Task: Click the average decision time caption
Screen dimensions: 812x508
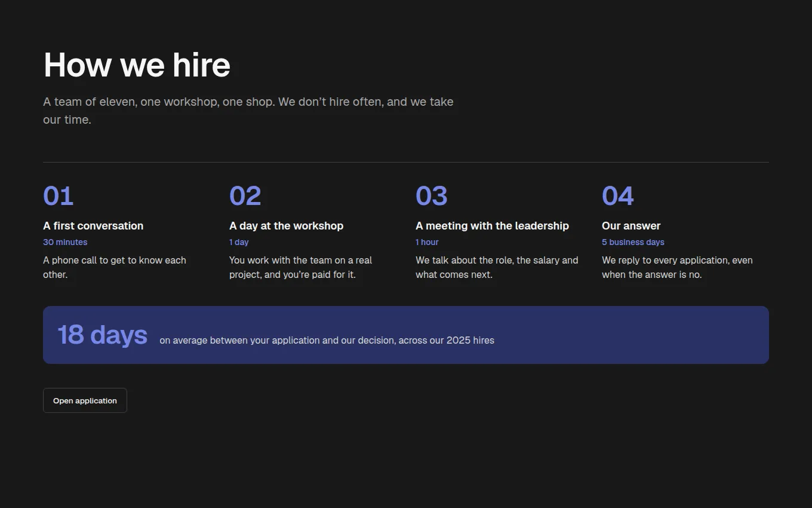Action: [x=327, y=340]
